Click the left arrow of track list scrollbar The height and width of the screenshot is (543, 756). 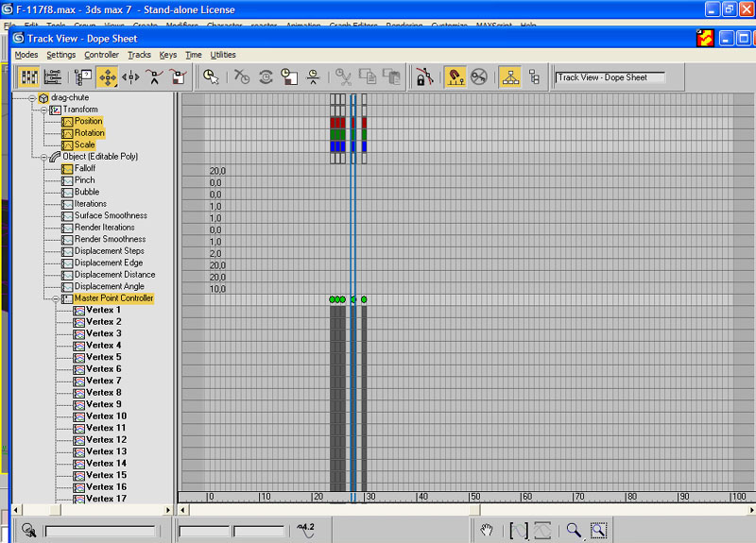click(17, 510)
